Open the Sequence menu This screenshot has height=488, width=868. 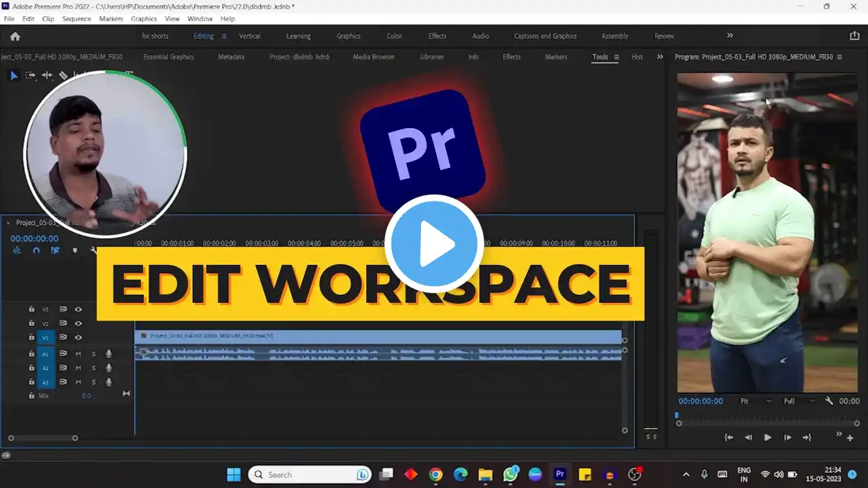tap(77, 19)
